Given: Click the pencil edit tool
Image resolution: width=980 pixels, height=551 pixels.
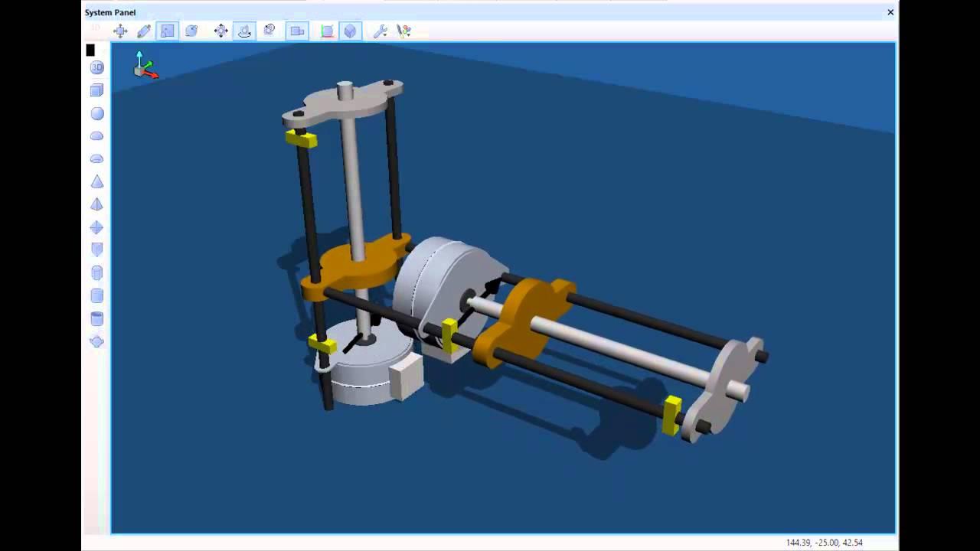Looking at the screenshot, I should click(144, 31).
